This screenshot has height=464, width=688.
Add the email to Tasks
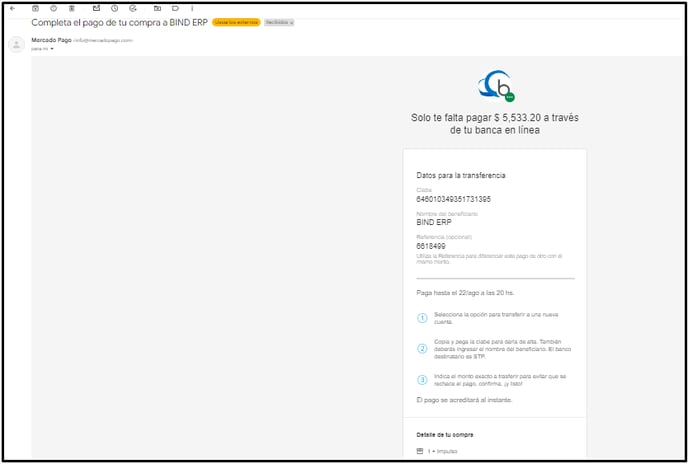point(133,8)
